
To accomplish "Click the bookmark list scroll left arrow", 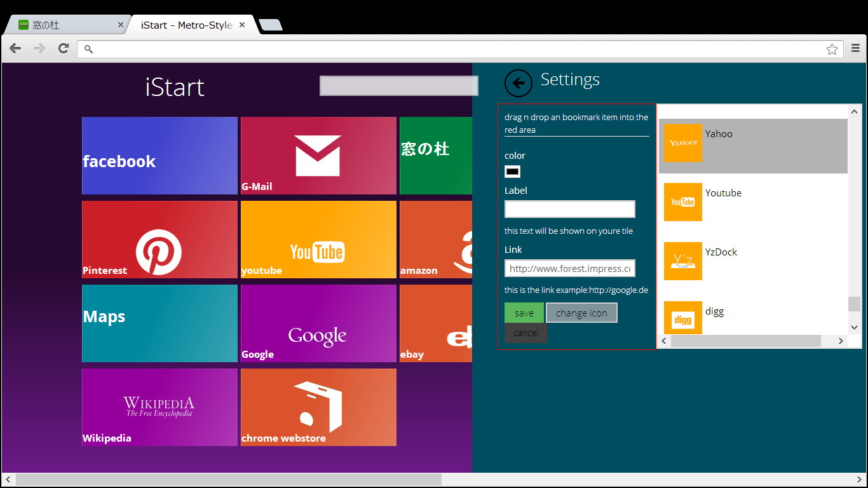I will pyautogui.click(x=665, y=341).
